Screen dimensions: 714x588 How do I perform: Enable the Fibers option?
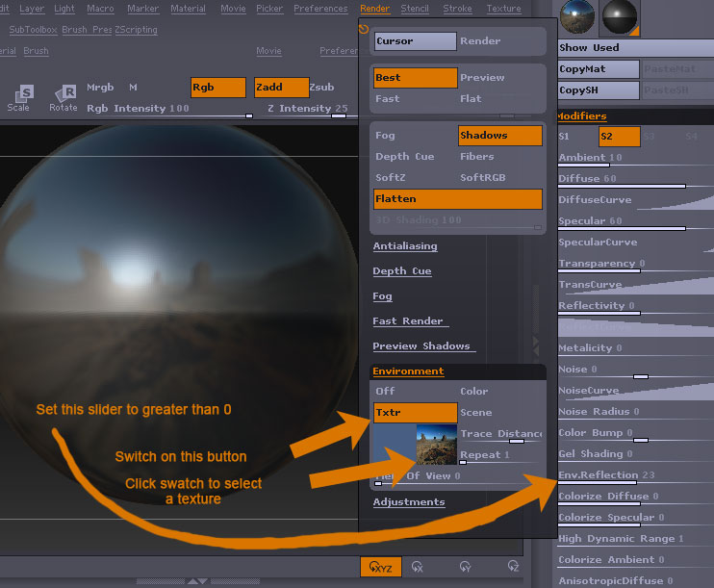476,156
